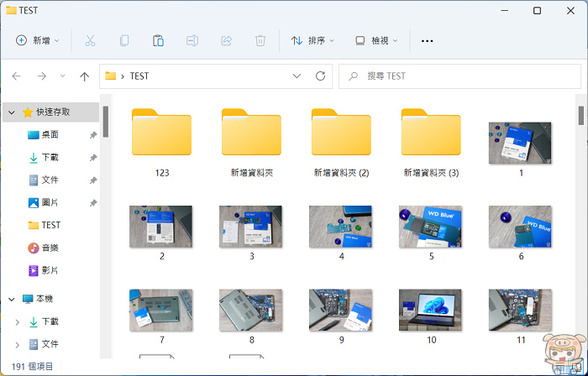Open the 排序 sort dropdown

(312, 40)
